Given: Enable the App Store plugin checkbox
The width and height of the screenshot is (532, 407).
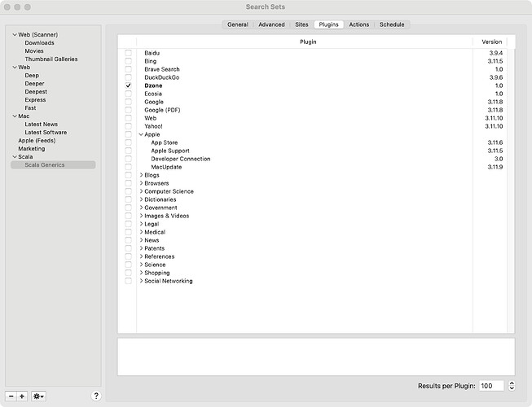Looking at the screenshot, I should [x=128, y=142].
